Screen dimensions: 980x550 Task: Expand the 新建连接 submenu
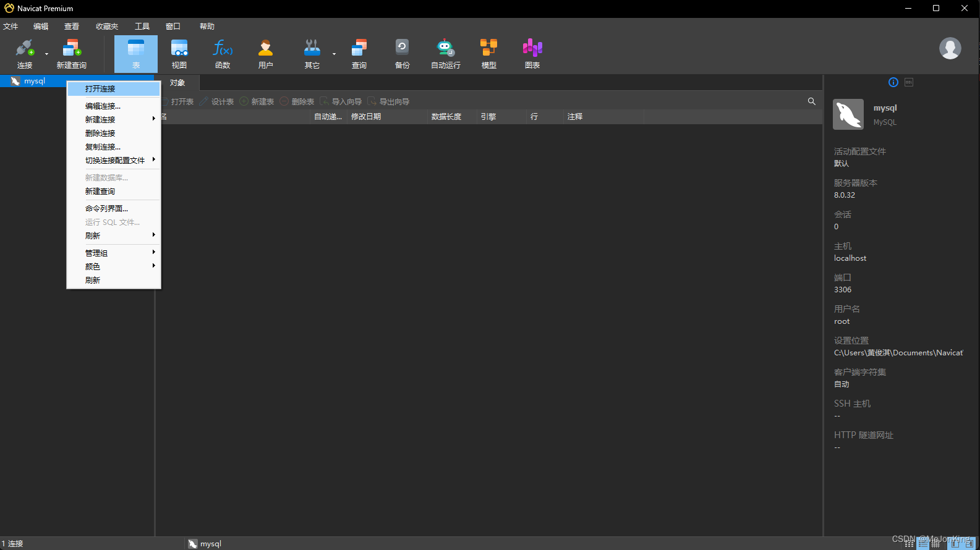[x=114, y=120]
